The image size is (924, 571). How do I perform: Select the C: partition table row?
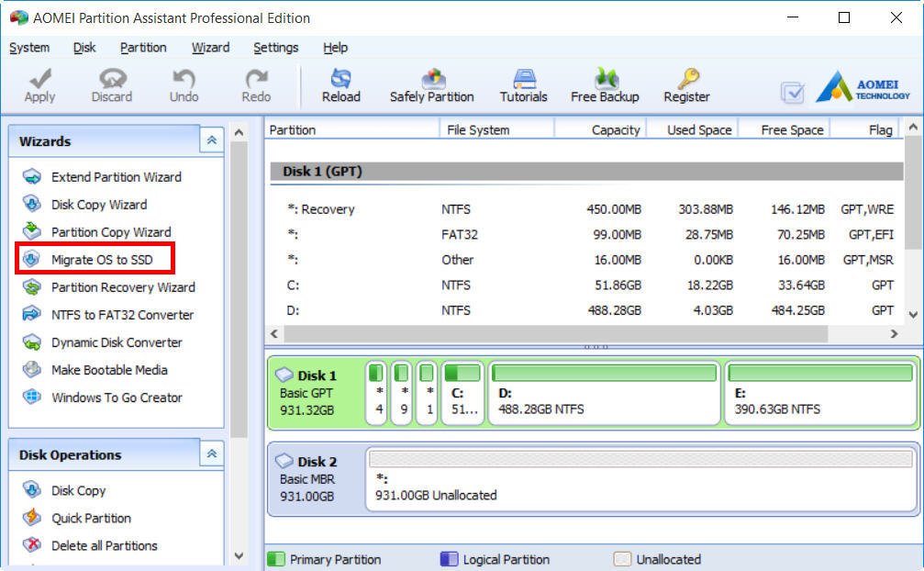click(x=586, y=285)
